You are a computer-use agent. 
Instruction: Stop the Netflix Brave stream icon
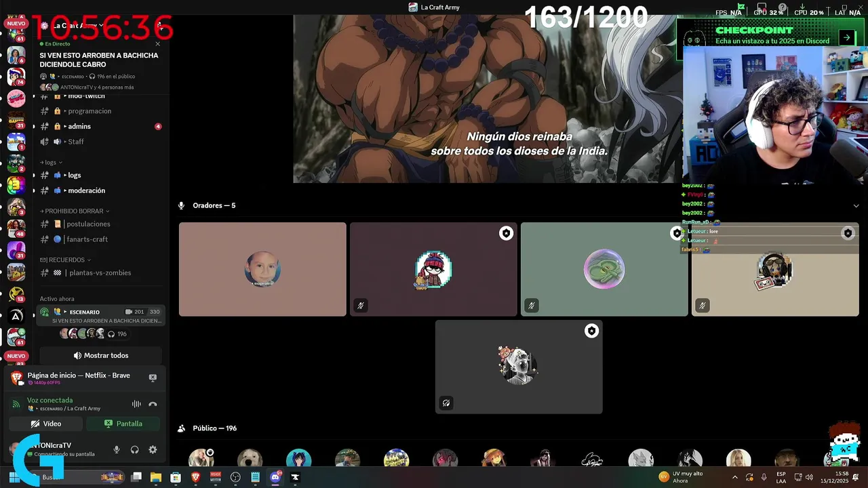point(153,378)
